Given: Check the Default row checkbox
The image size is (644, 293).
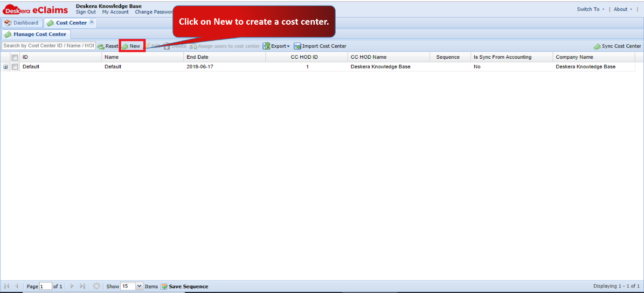Looking at the screenshot, I should coord(15,67).
